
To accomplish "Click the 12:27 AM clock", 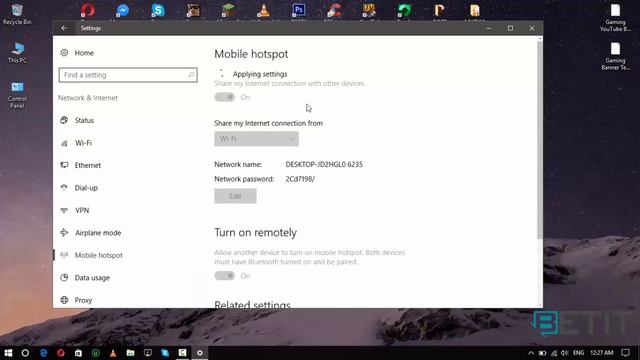I will 602,353.
